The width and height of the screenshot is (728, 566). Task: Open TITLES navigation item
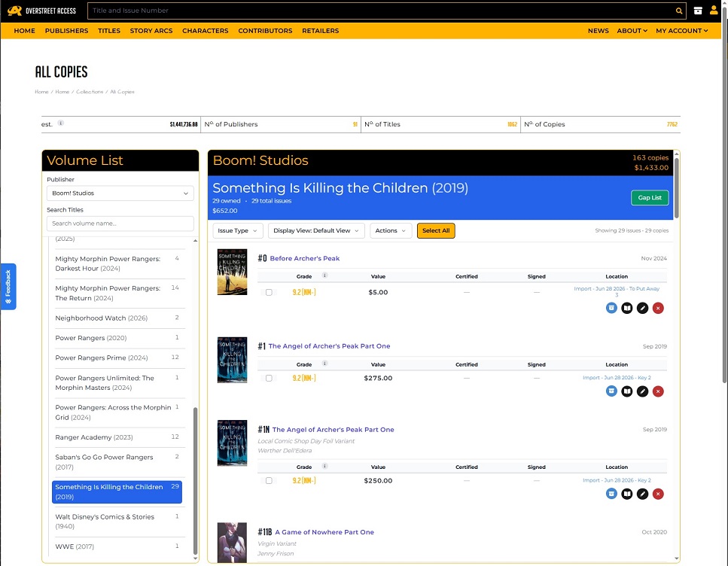pos(109,31)
